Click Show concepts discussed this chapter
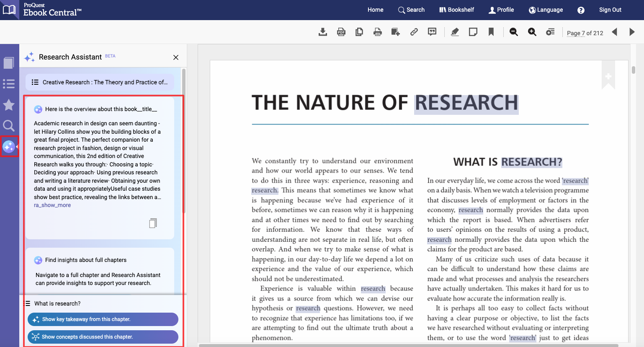 103,337
